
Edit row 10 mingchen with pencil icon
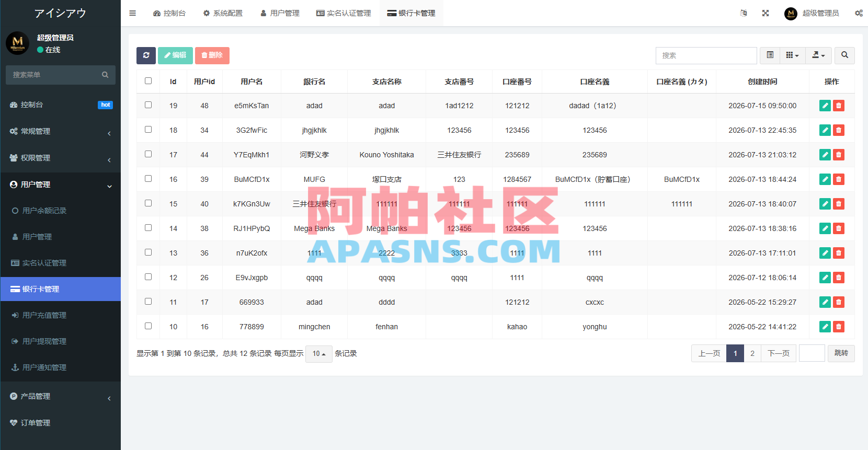coord(825,327)
